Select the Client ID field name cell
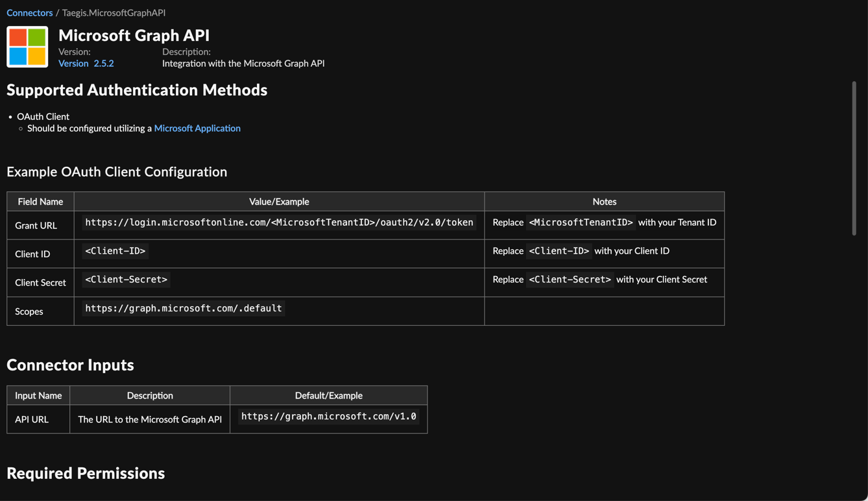868x501 pixels. pos(40,254)
